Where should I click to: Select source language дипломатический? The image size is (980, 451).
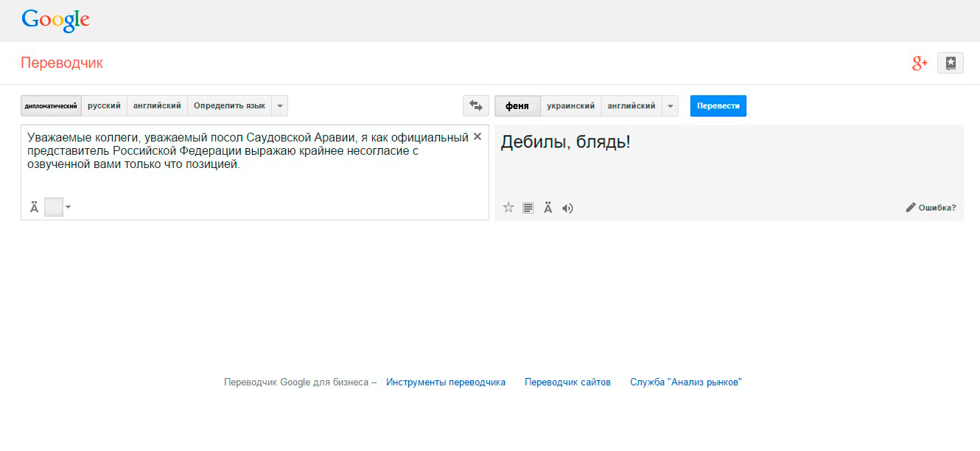(x=51, y=106)
